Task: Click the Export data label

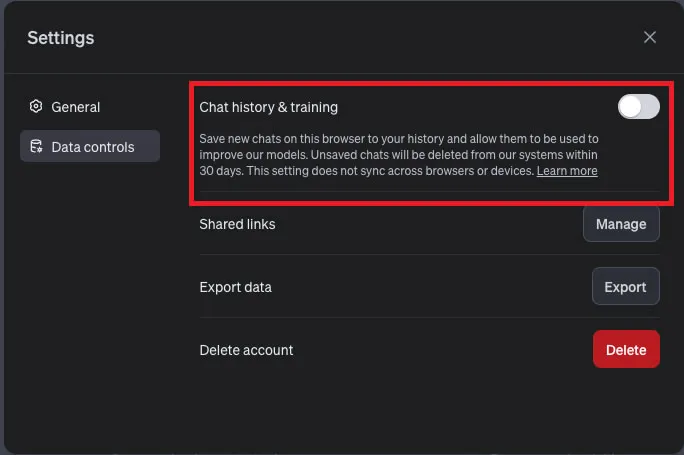Action: [x=235, y=287]
